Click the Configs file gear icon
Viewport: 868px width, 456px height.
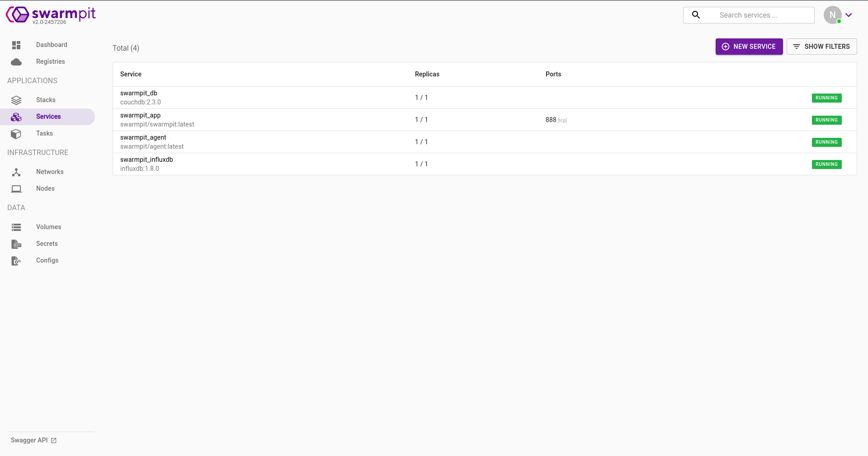point(16,261)
